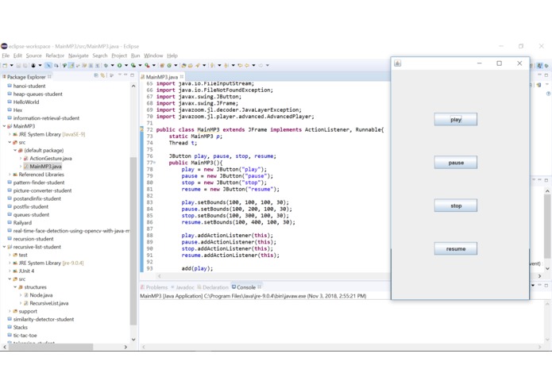Open the File menu
552x392 pixels.
click(6, 56)
